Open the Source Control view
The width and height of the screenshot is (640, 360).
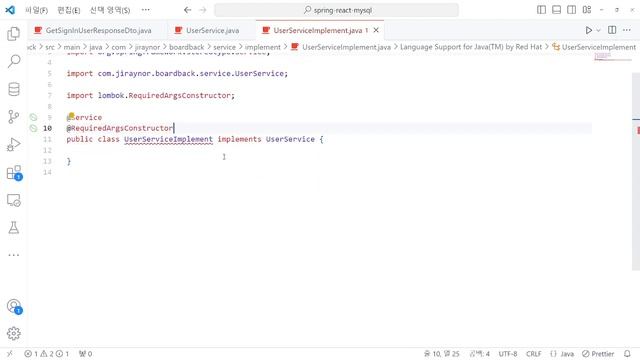point(13,117)
